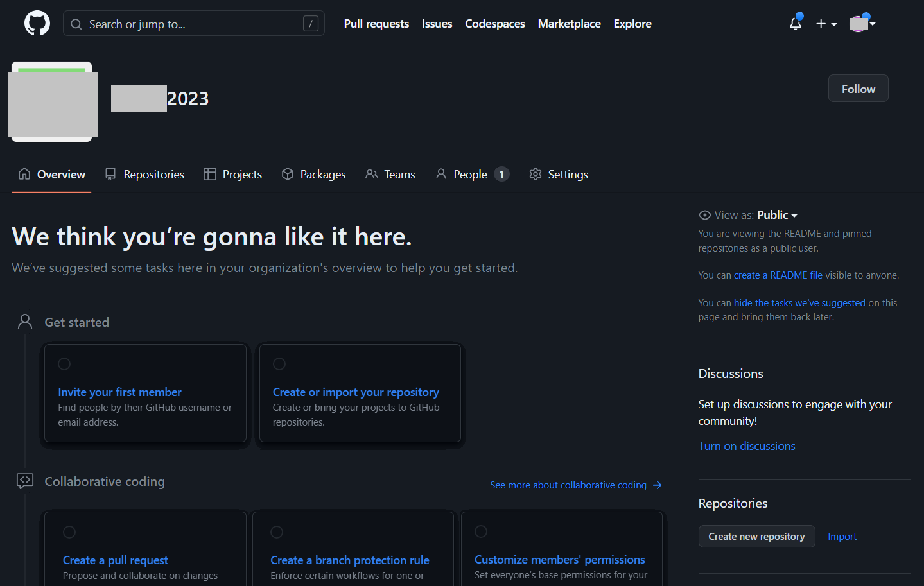Open Marketplace in top navigation

(570, 24)
